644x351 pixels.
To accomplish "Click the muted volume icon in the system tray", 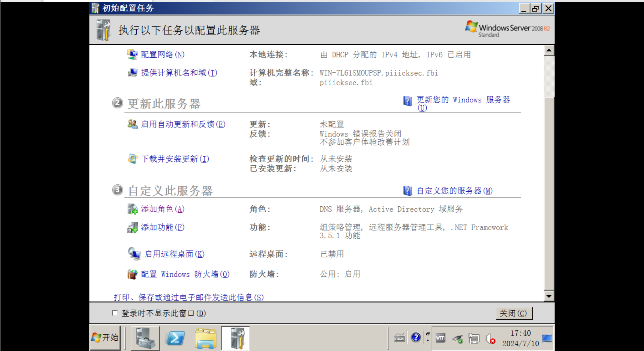I will [490, 339].
